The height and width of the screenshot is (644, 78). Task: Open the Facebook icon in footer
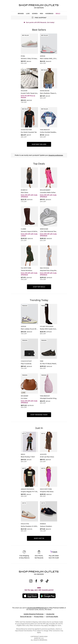point(36,581)
